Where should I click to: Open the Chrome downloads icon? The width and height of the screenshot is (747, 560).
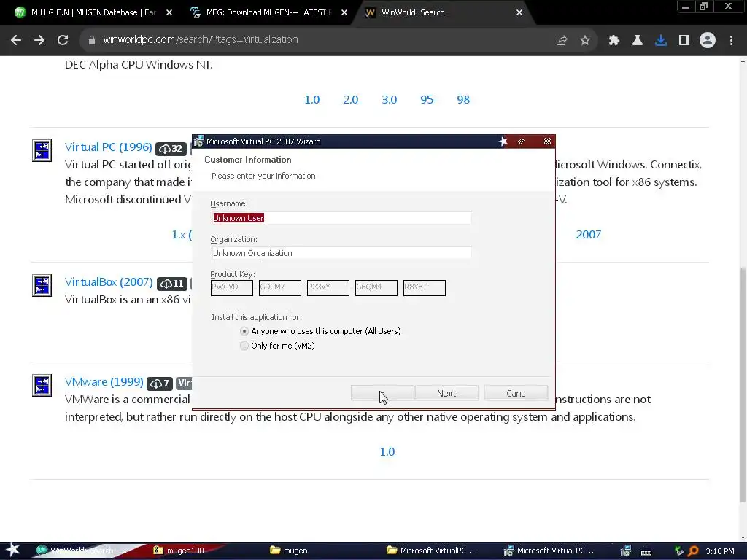tap(661, 41)
